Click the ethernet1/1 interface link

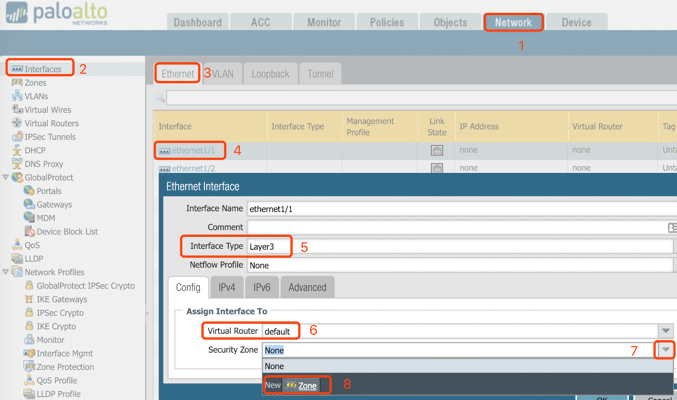193,150
